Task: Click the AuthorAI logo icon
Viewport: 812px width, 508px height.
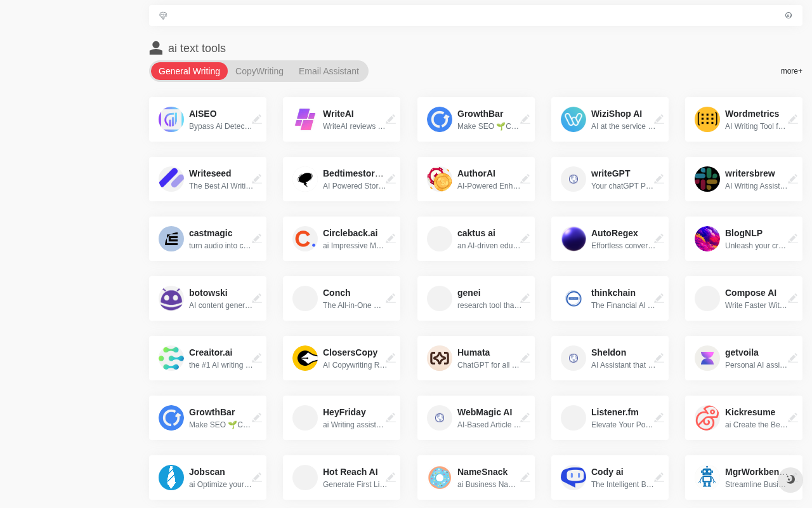Action: tap(440, 179)
